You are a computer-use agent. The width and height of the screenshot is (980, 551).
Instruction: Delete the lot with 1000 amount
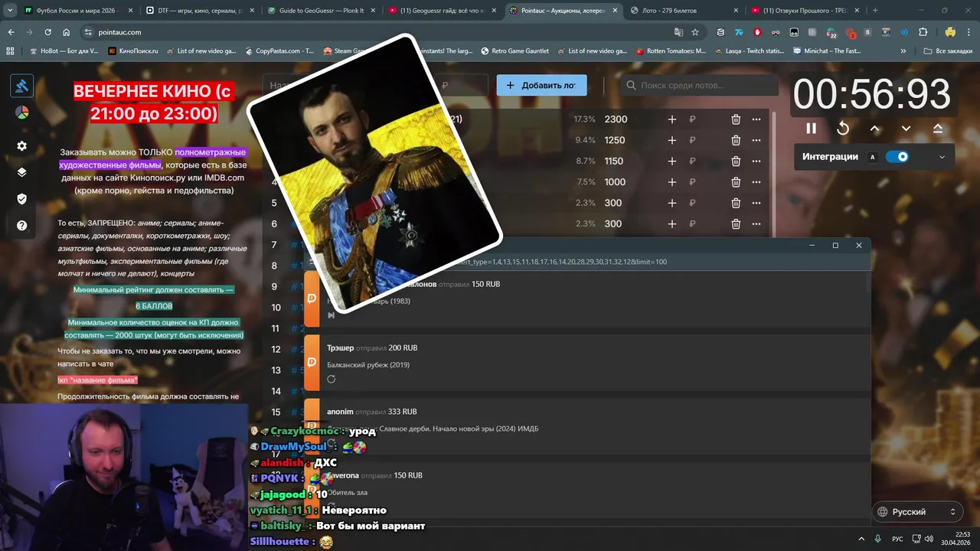[736, 182]
